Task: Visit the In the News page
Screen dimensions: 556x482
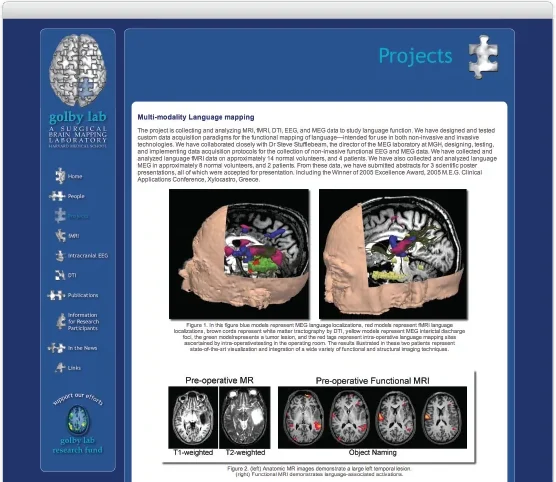Action: pyautogui.click(x=82, y=348)
